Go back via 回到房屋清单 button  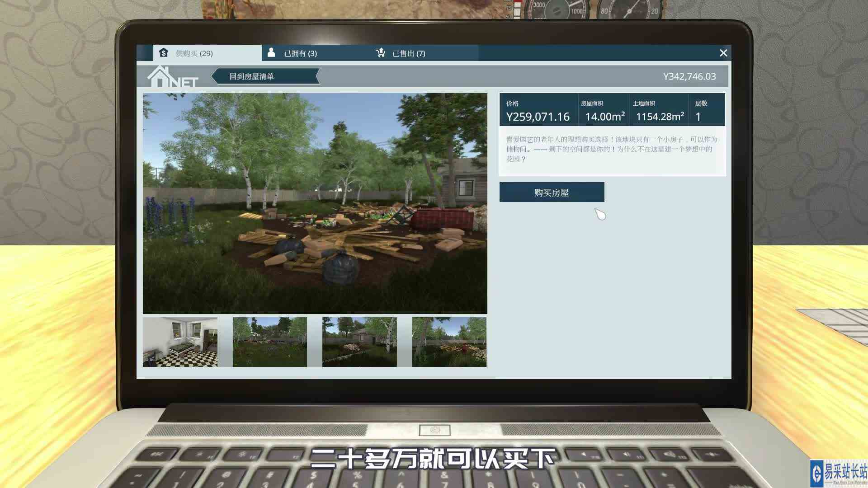point(265,76)
